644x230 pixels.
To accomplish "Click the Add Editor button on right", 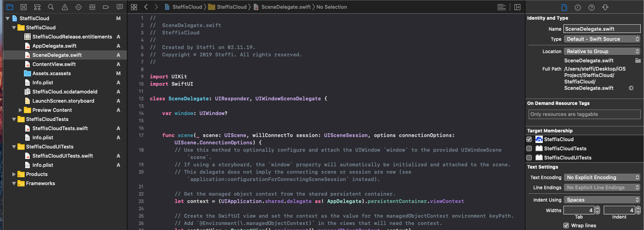I will pyautogui.click(x=517, y=7).
